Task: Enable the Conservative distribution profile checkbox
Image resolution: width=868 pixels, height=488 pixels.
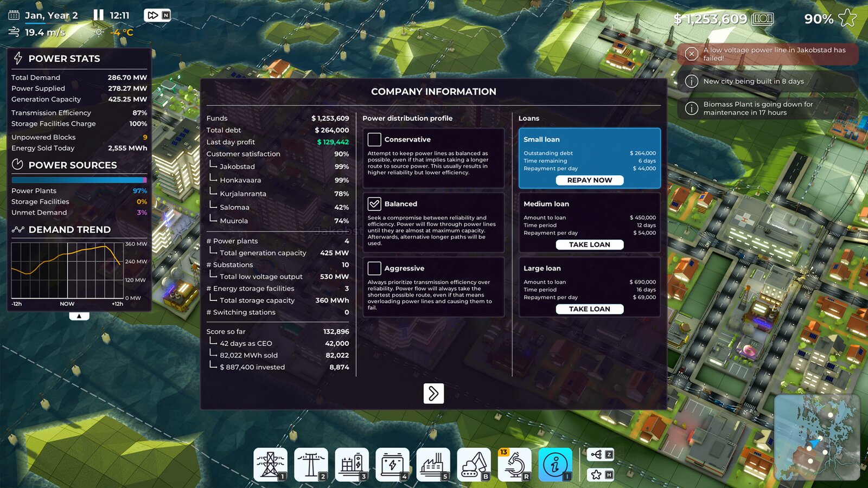Action: coord(374,139)
